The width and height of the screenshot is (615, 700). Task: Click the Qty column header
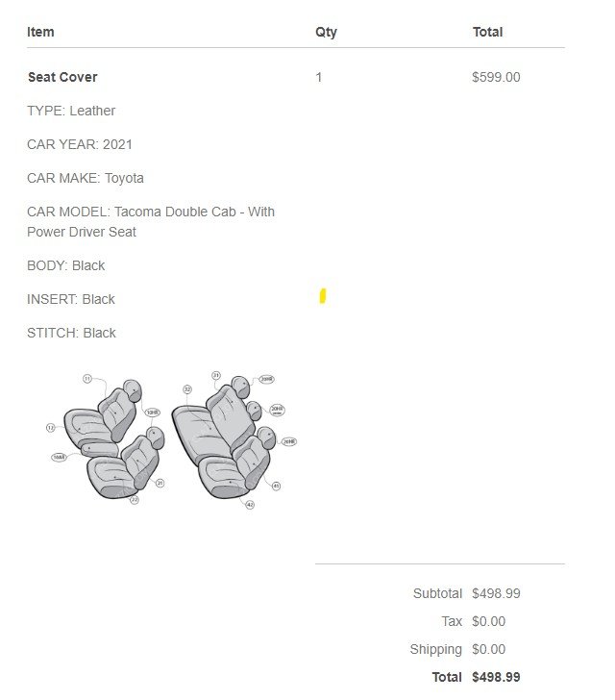[327, 32]
